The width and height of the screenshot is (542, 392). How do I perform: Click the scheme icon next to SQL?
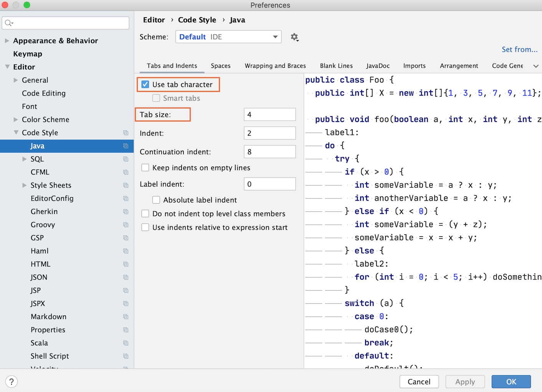(x=126, y=159)
